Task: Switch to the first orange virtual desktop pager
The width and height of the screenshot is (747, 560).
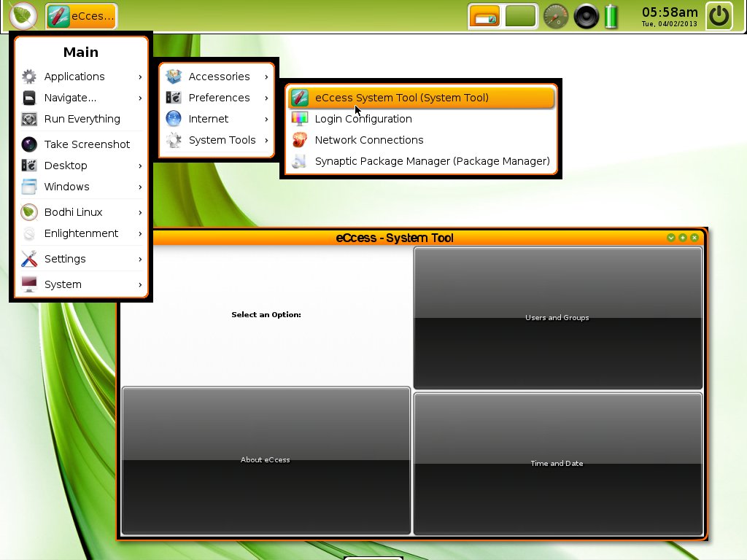Action: click(x=485, y=16)
